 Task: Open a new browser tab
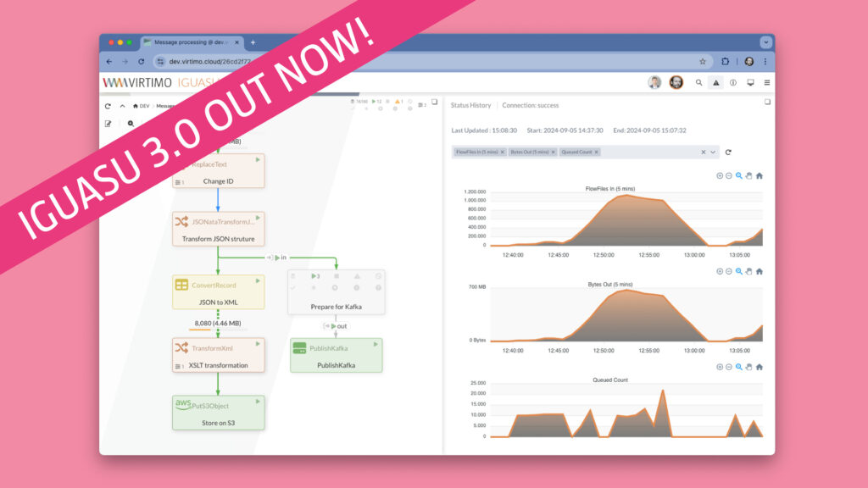point(253,42)
